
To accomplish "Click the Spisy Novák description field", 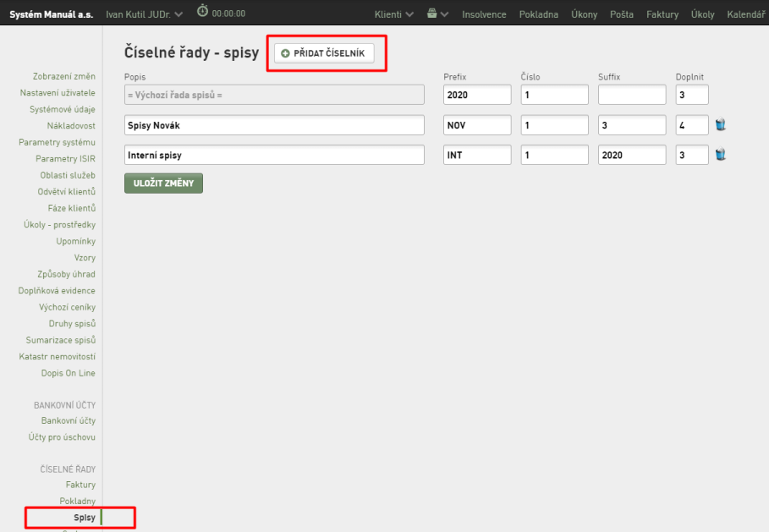I will pyautogui.click(x=274, y=125).
